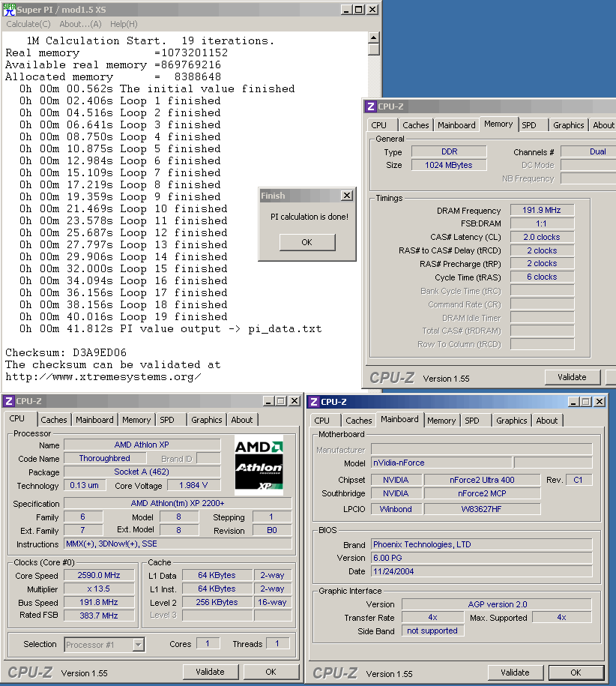Open Graphics tab in the Mainboard CPU-Z window
The image size is (616, 686).
512,421
